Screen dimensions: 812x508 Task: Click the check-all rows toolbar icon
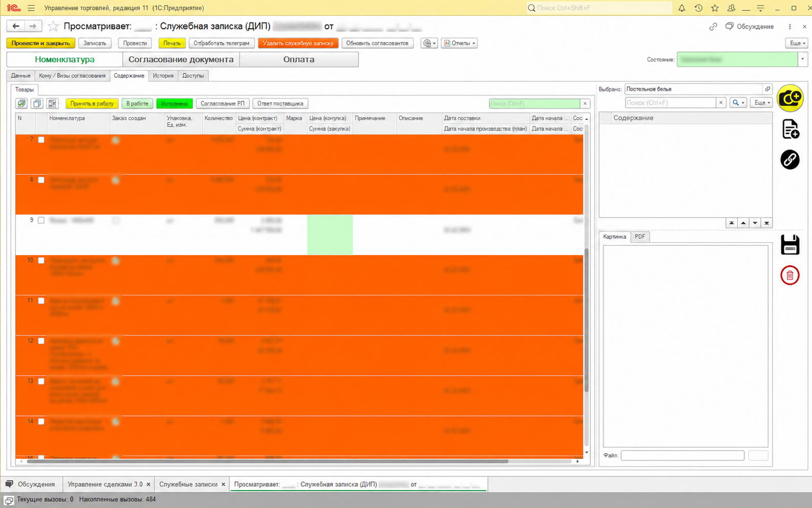[22, 103]
